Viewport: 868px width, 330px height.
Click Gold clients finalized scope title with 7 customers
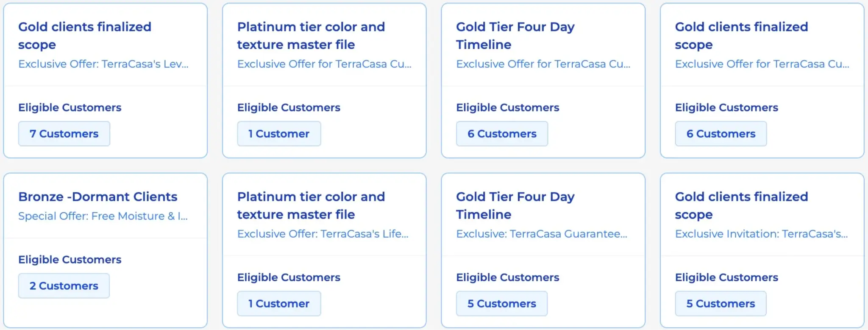[x=84, y=36]
